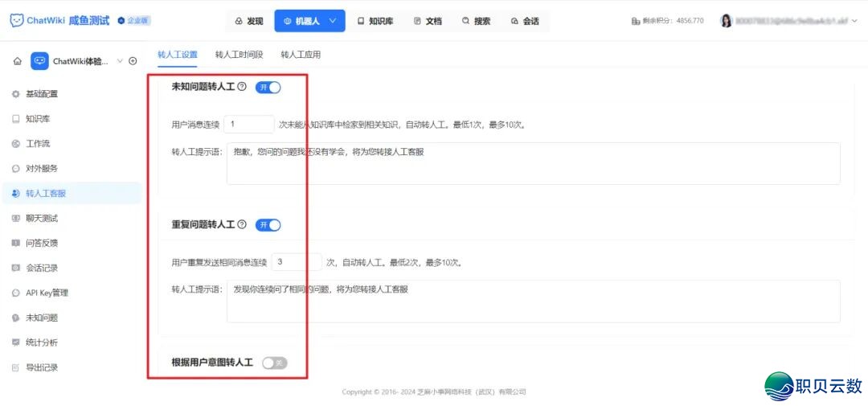This screenshot has width=868, height=406.
Task: Click the 企业版 badge
Action: click(134, 20)
